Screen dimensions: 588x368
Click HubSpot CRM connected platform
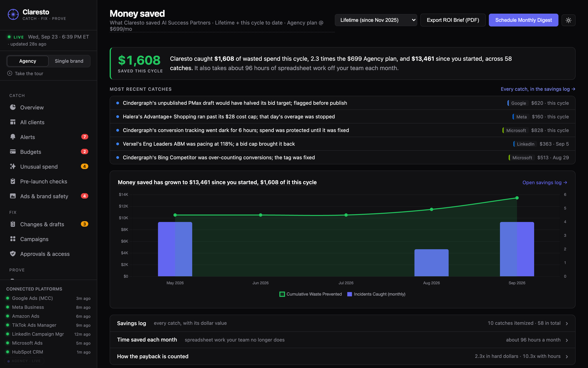click(48, 352)
